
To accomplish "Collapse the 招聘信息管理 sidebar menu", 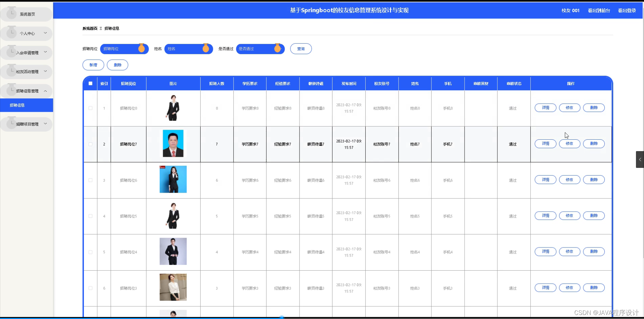I will pos(26,91).
